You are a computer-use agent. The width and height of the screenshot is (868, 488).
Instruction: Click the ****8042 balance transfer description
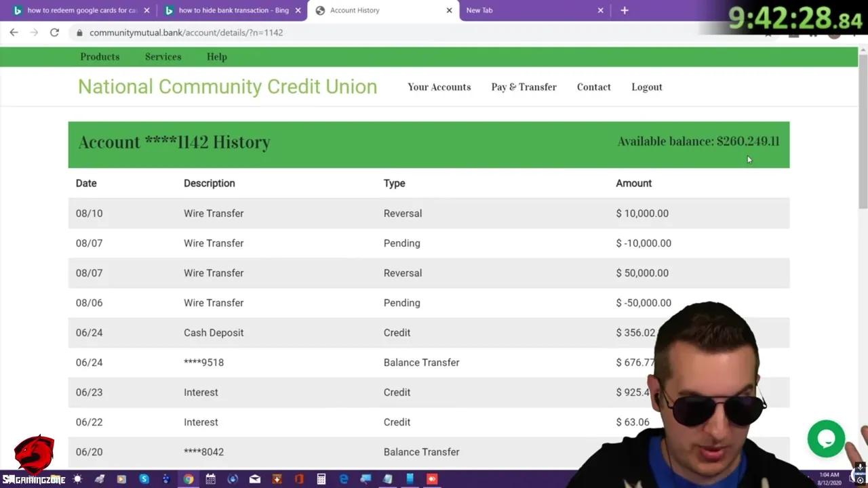coord(203,451)
